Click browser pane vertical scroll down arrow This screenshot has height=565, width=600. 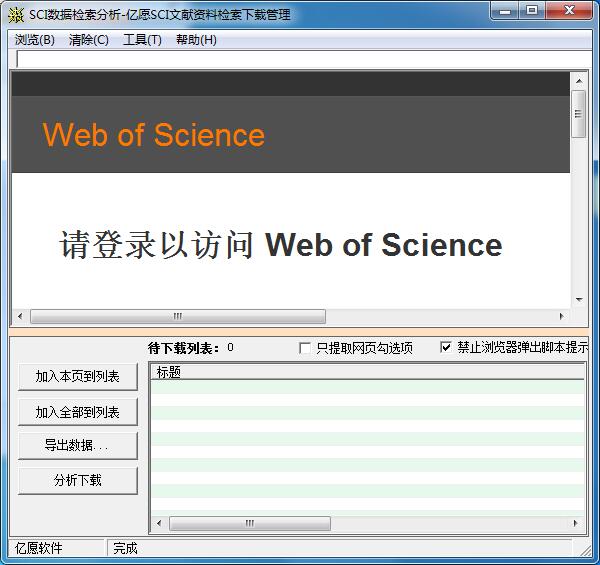579,300
